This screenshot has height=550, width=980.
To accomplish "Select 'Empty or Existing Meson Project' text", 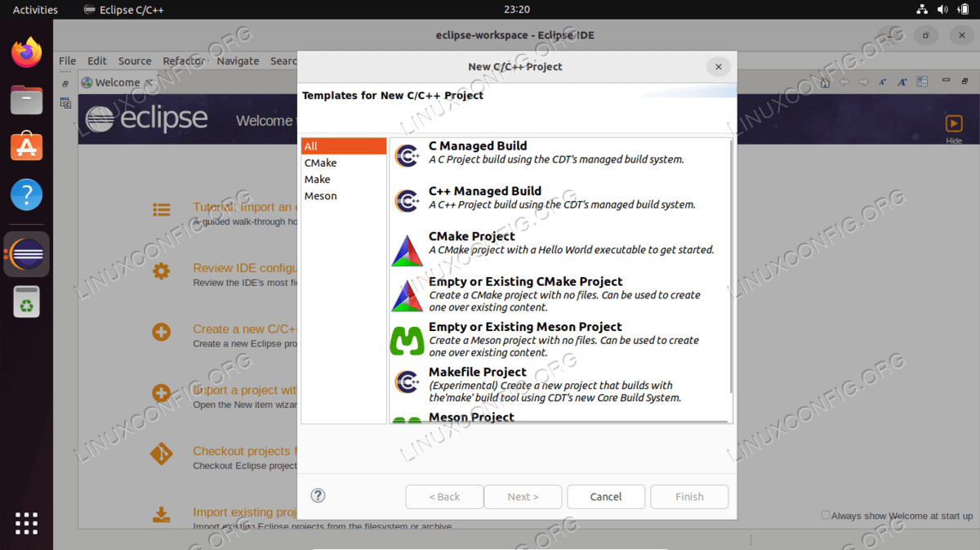I will (x=525, y=327).
